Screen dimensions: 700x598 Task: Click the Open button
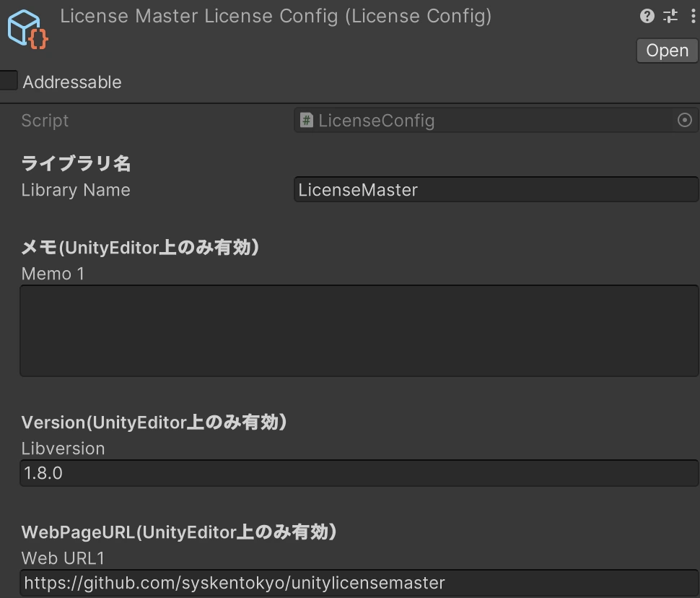tap(667, 51)
